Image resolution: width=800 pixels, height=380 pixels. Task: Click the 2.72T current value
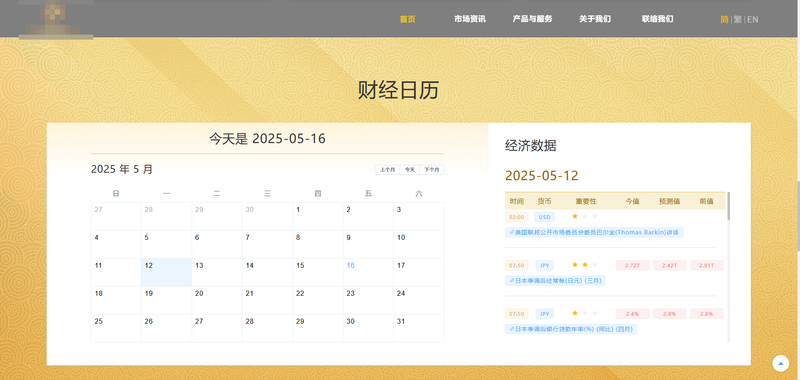(632, 265)
